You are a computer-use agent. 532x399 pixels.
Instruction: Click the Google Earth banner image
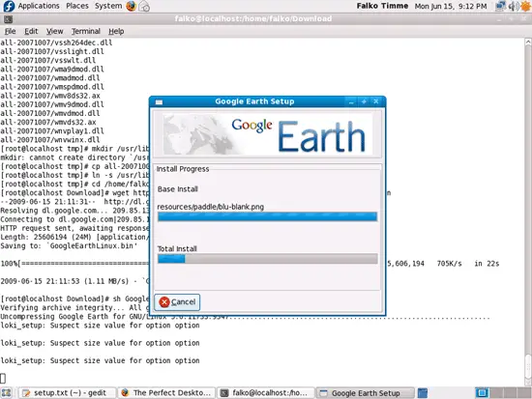click(267, 134)
